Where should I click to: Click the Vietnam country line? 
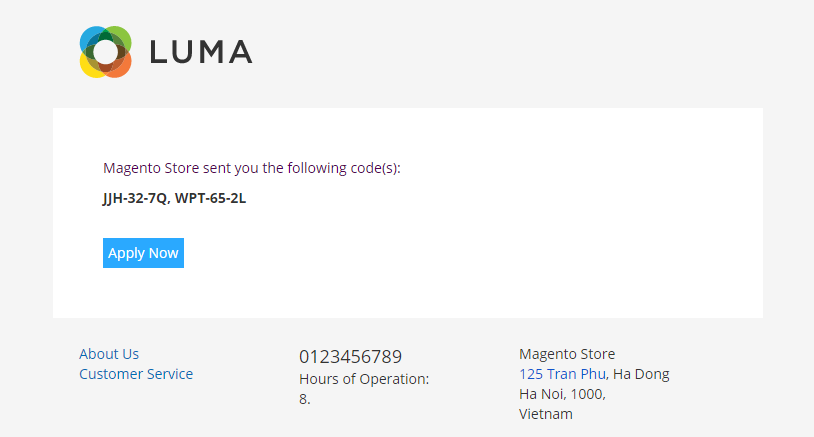546,414
